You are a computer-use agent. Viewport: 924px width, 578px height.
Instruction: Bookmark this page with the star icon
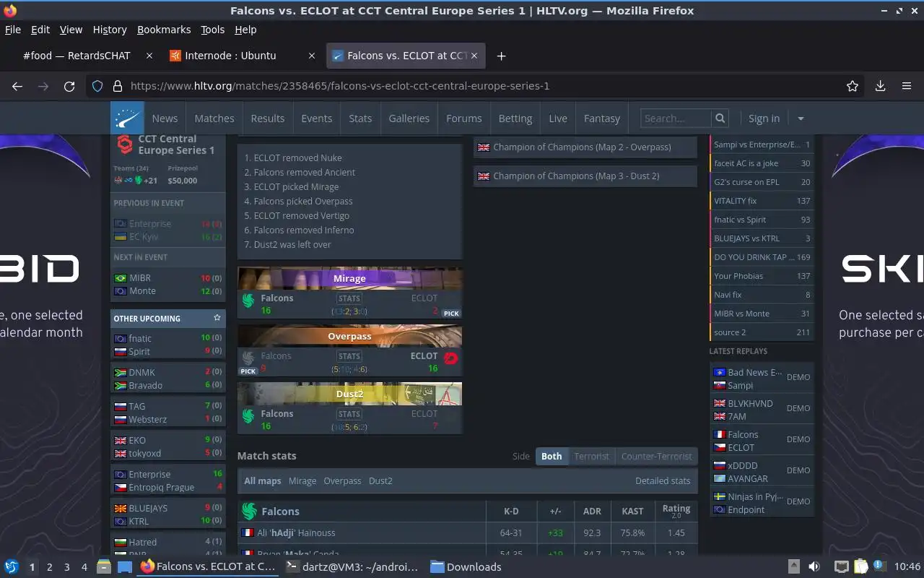[853, 86]
